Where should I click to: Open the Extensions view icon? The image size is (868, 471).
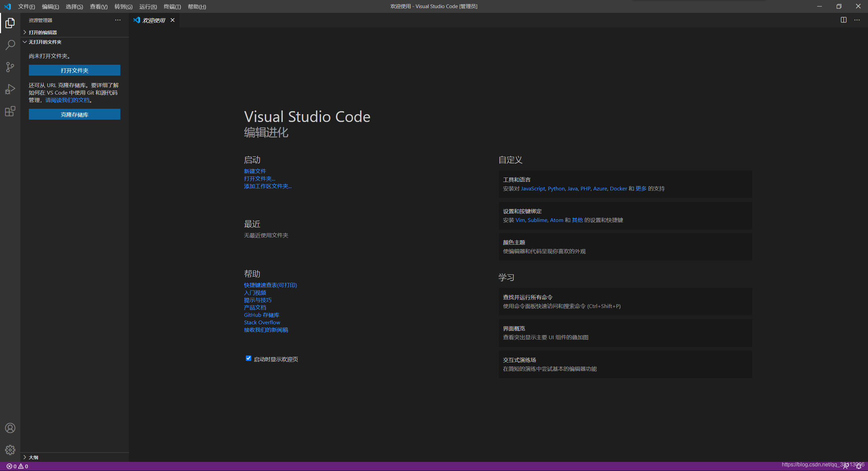[10, 111]
